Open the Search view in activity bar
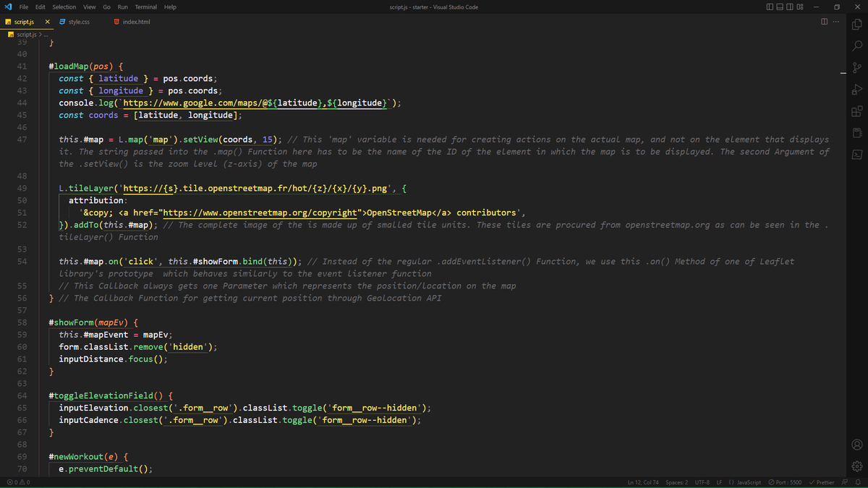Viewport: 868px width, 488px height. 857,47
